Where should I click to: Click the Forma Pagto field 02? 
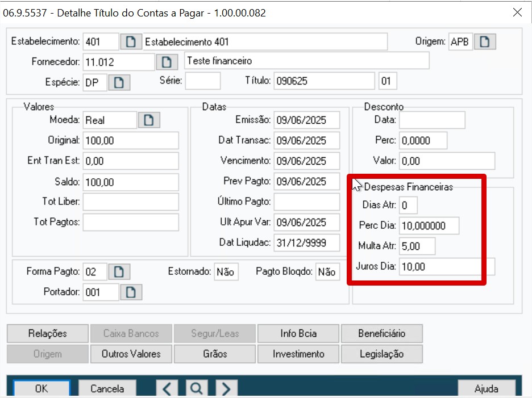pos(95,271)
